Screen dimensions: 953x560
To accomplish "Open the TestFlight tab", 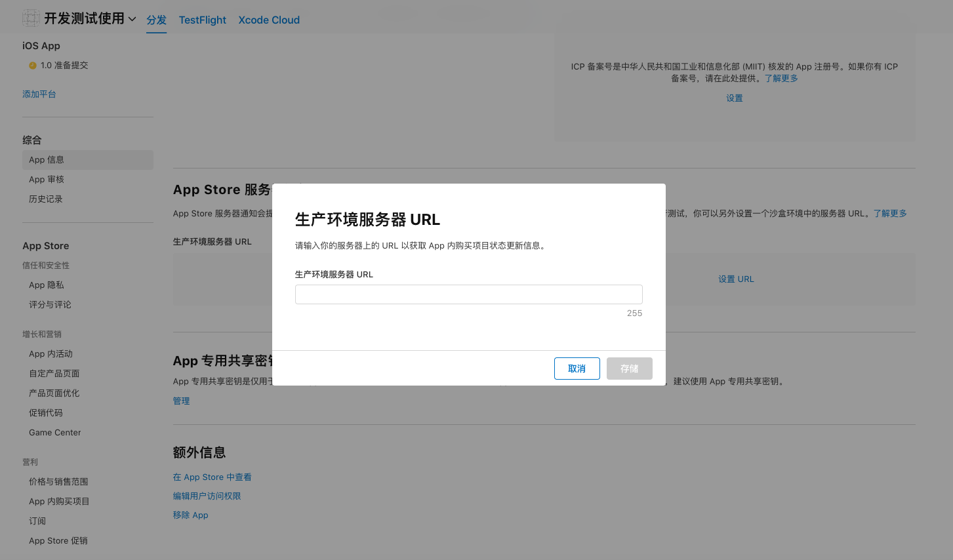I will coord(203,20).
